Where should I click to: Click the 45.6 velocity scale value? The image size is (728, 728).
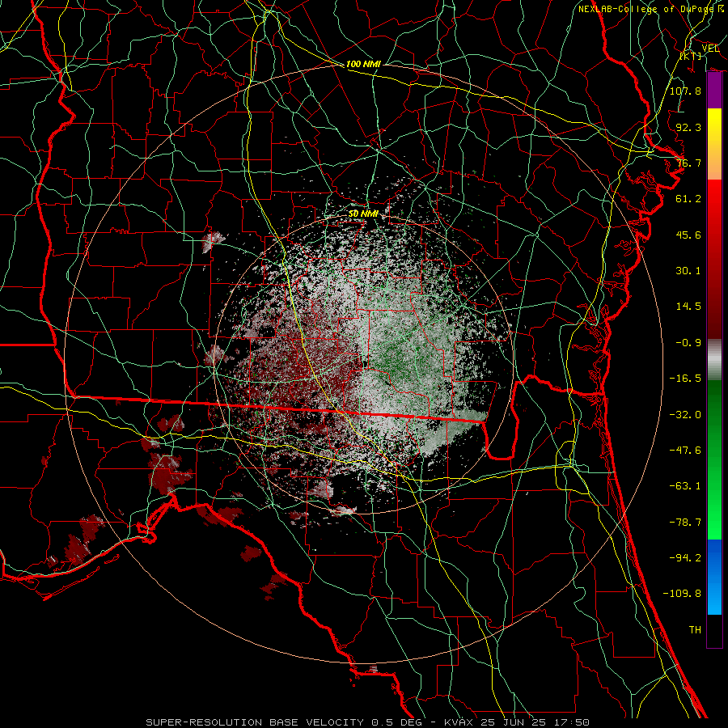point(688,235)
